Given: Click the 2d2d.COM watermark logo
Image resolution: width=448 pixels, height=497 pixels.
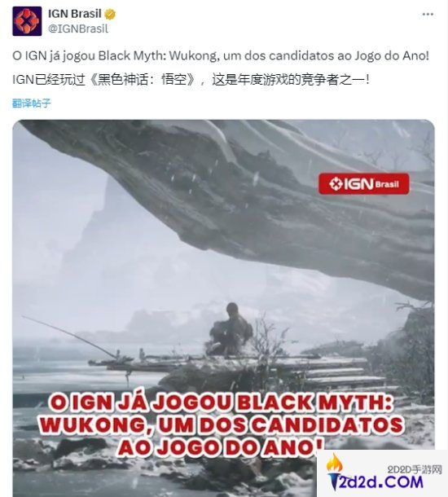Looking at the screenshot, I should (x=382, y=473).
